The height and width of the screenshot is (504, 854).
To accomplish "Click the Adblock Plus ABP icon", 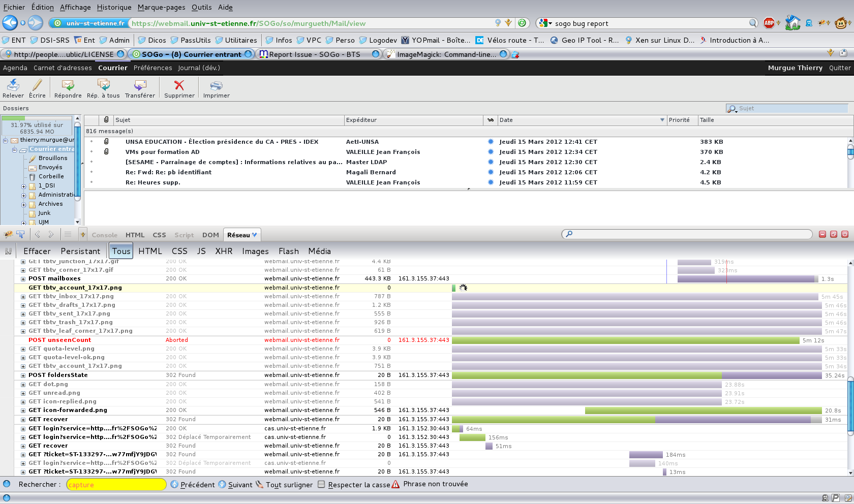I will (769, 23).
